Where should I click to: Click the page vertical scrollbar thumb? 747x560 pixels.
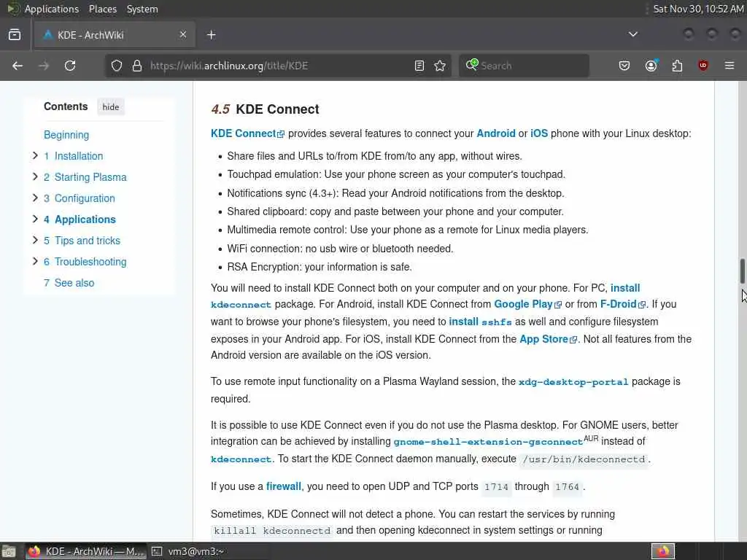point(742,271)
